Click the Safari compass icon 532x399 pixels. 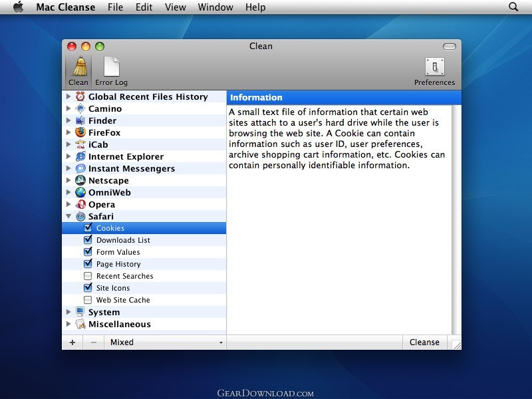click(x=80, y=216)
